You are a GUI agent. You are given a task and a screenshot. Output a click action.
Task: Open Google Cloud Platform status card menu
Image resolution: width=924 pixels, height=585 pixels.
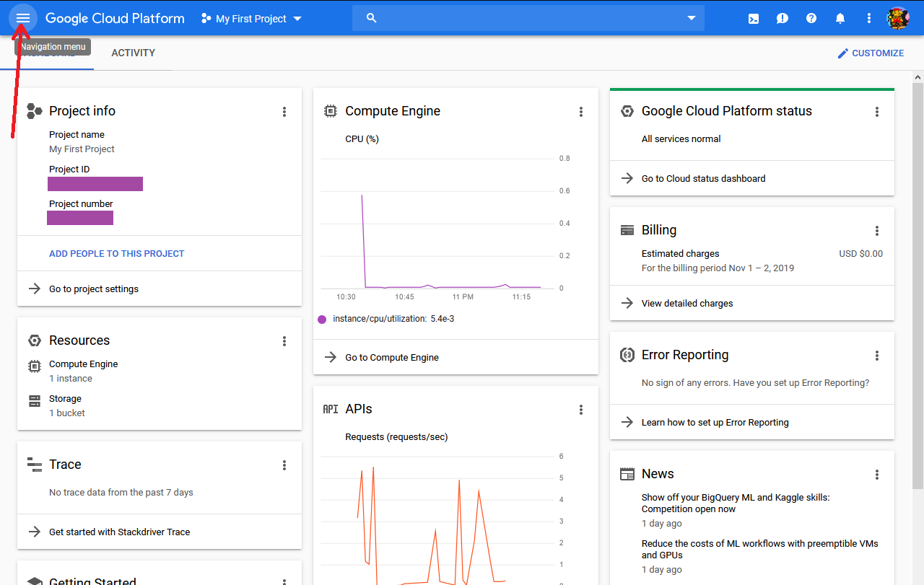877,112
